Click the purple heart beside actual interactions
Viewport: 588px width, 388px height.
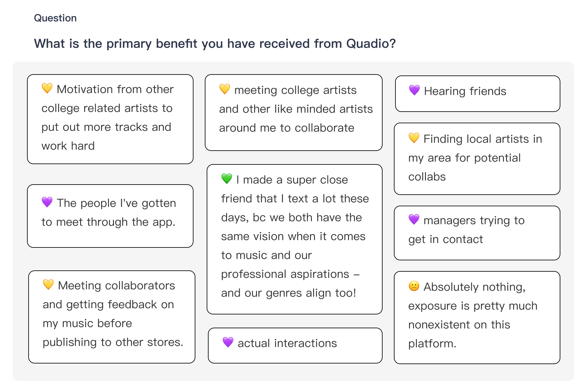(x=228, y=342)
